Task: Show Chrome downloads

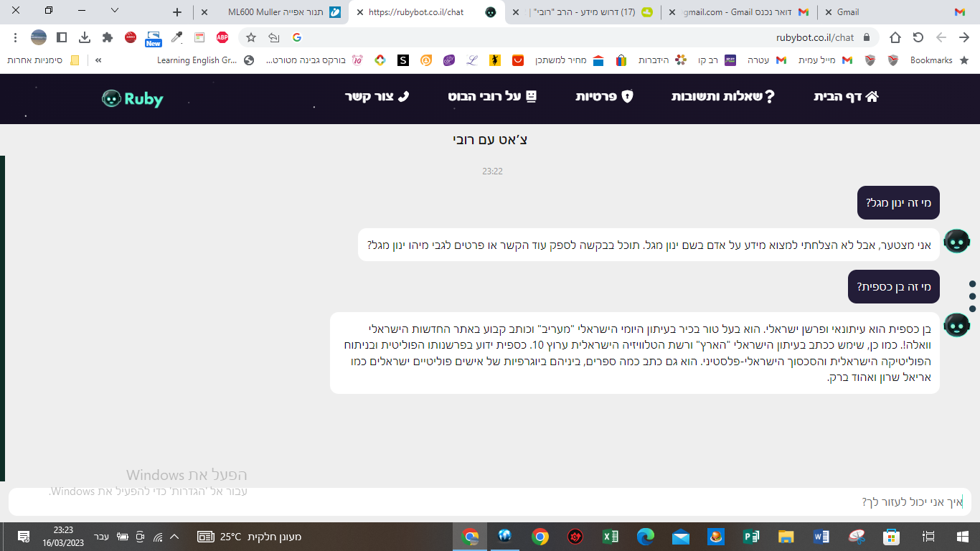Action: (x=85, y=37)
